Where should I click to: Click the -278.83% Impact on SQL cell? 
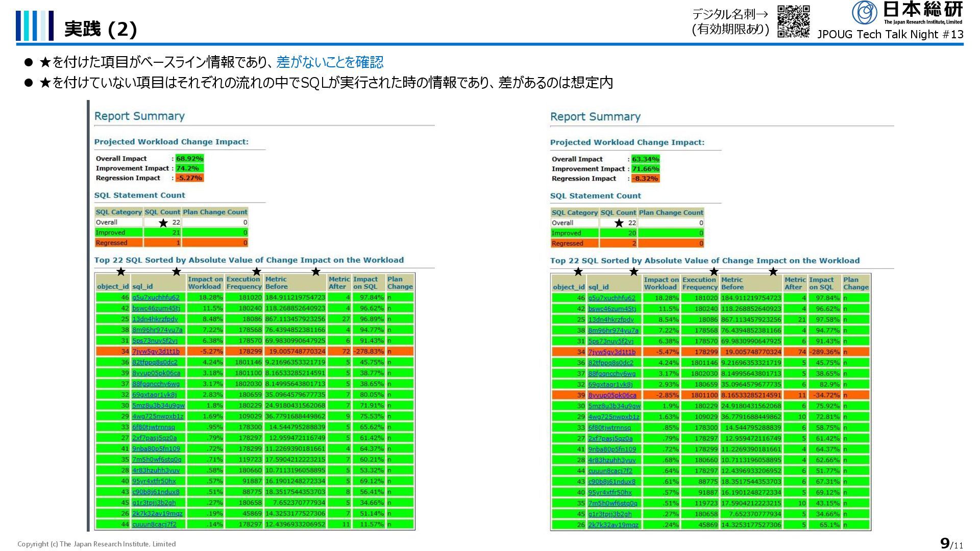click(x=368, y=352)
